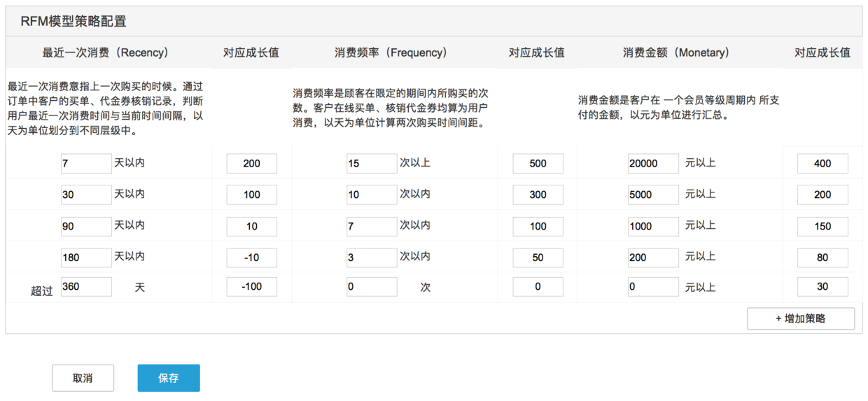Select the Frequency growth value field showing 500
This screenshot has height=401, width=868.
pos(538,164)
